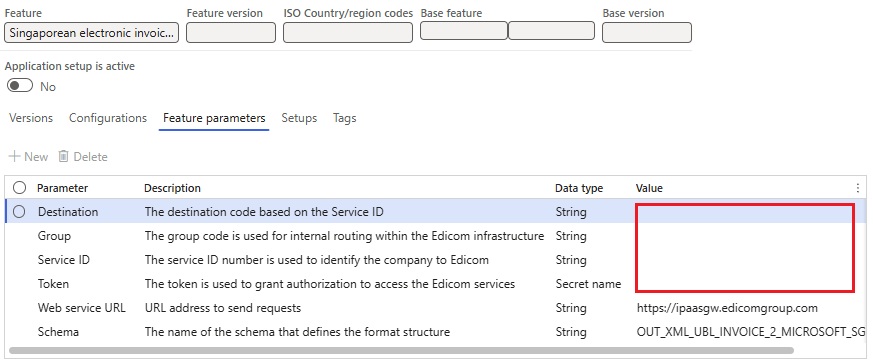873x362 pixels.
Task: Click the first Base feature field
Action: (x=464, y=31)
